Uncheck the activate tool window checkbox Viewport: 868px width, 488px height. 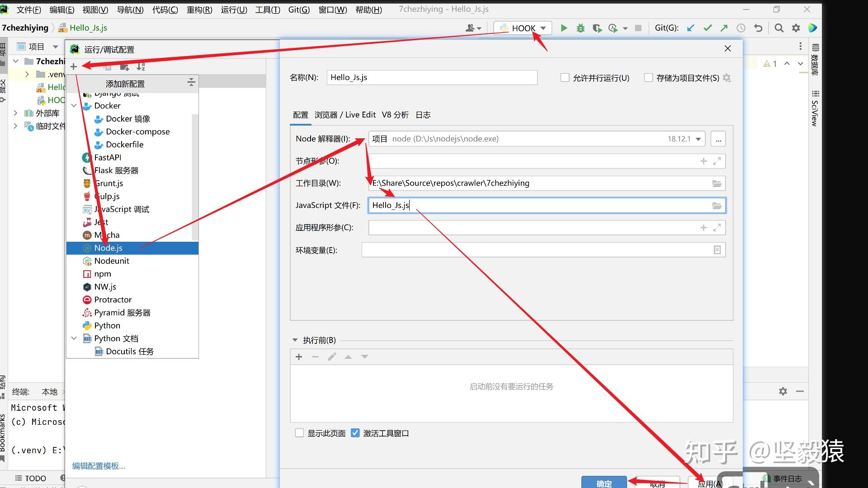355,433
